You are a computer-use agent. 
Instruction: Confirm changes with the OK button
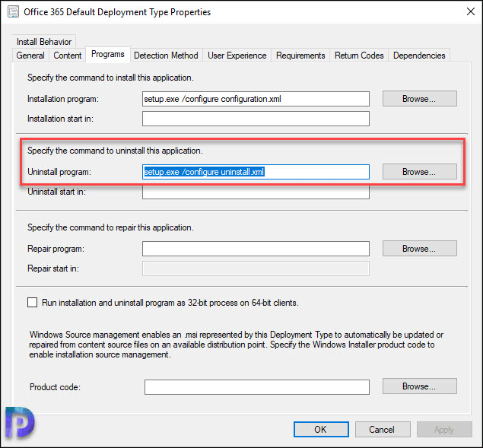point(321,430)
